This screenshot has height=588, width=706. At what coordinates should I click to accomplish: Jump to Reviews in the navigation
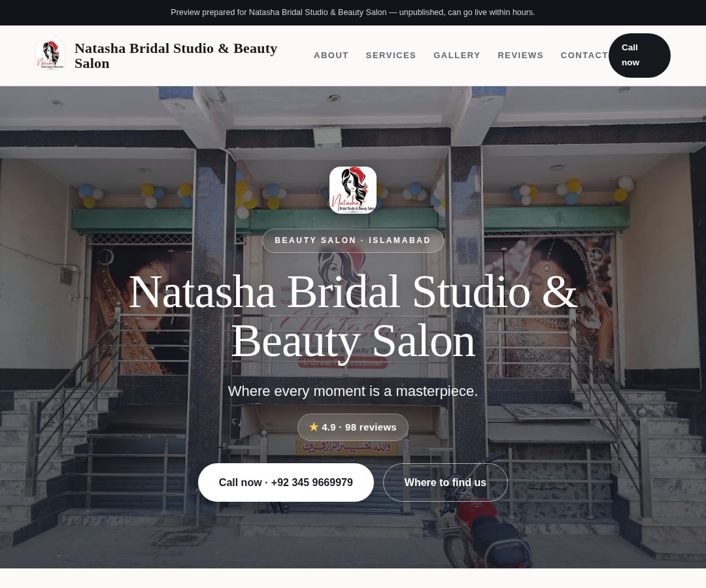coord(520,56)
